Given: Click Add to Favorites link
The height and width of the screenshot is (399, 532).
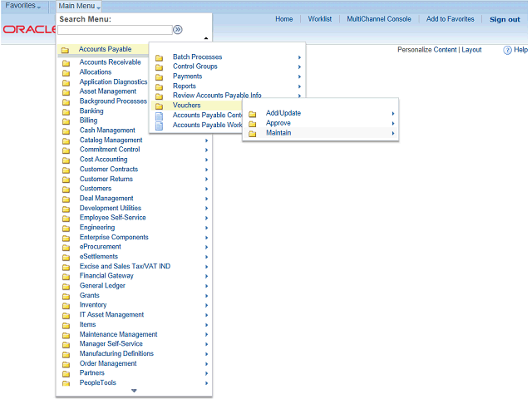Looking at the screenshot, I should pos(451,19).
